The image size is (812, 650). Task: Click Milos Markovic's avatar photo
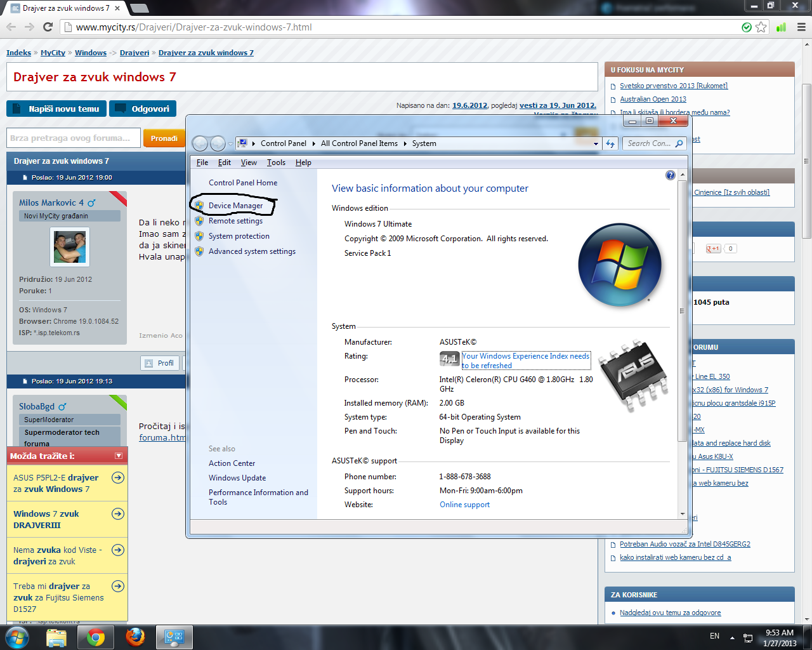click(70, 247)
